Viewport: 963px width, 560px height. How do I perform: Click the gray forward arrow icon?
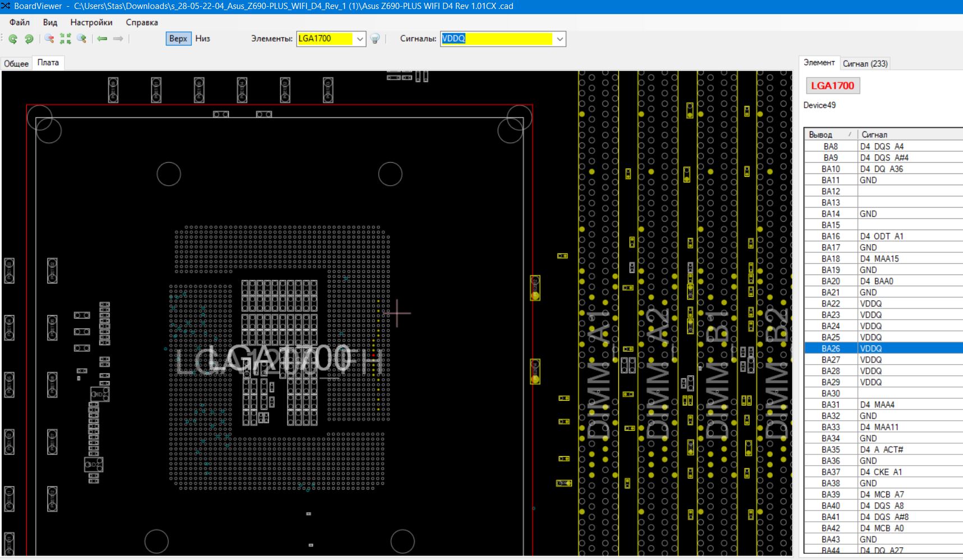(118, 39)
